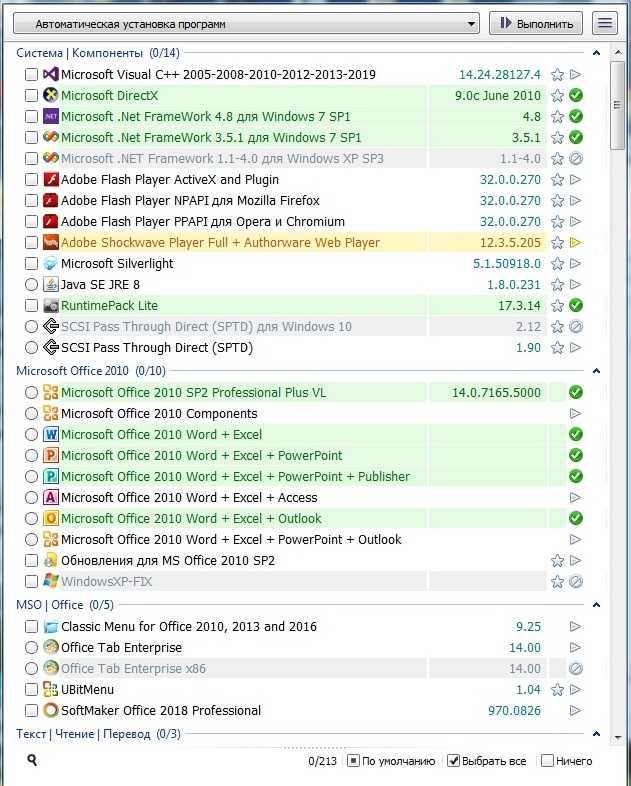
Task: Click the Чтение category link
Action: coord(75,734)
